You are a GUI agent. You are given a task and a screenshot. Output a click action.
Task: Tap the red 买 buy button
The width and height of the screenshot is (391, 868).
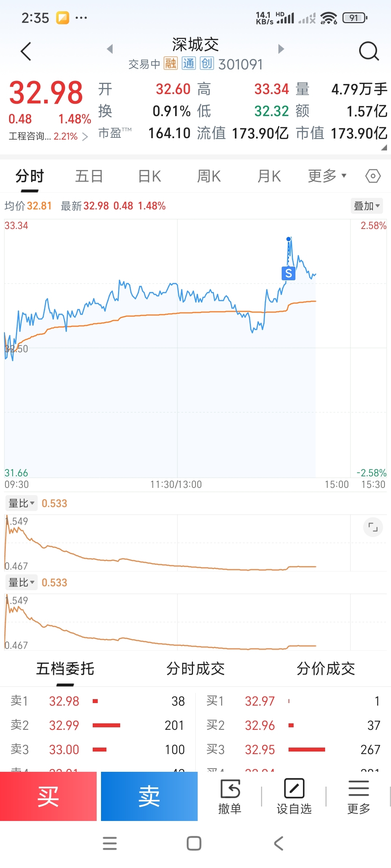[x=48, y=796]
